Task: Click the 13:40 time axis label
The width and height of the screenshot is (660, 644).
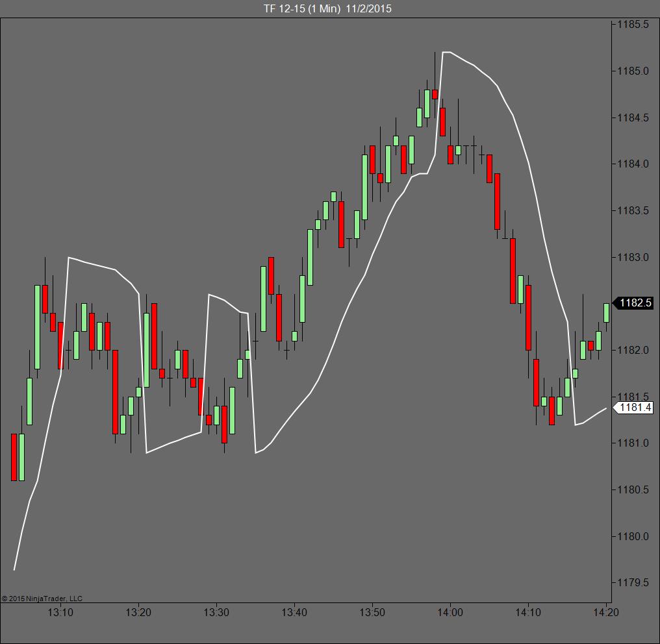Action: [x=294, y=612]
